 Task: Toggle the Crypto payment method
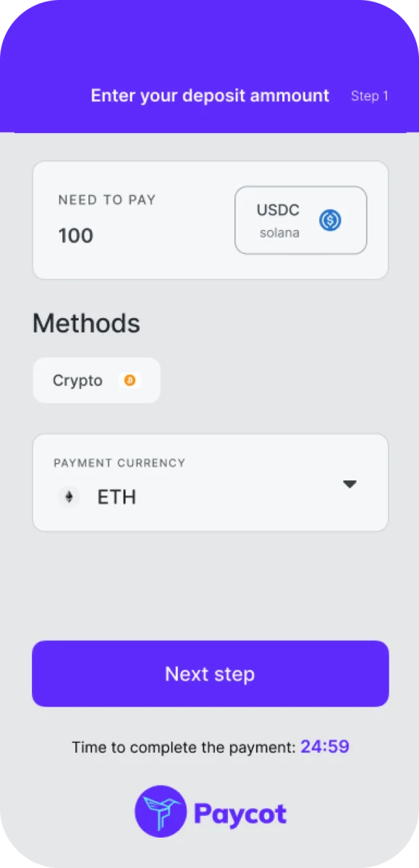96,380
